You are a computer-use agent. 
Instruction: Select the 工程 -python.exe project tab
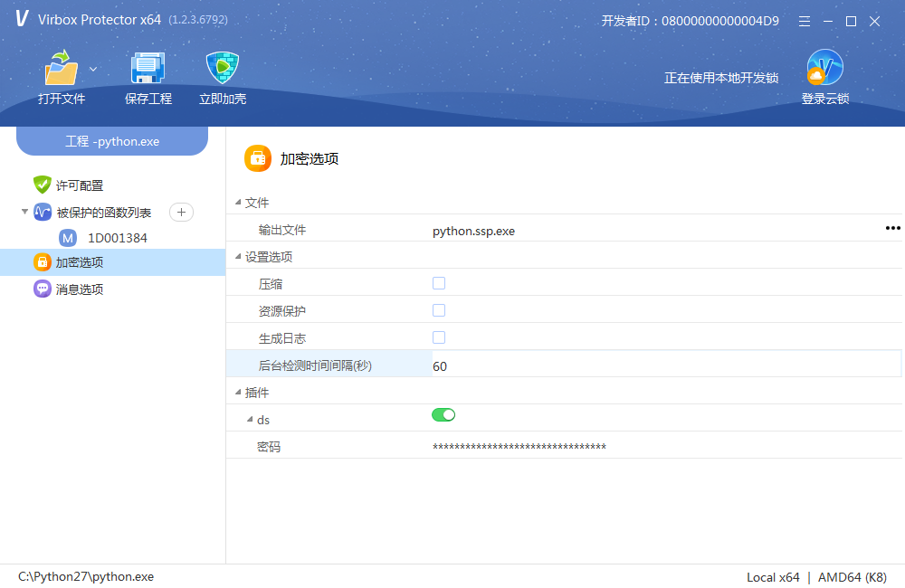pyautogui.click(x=112, y=141)
